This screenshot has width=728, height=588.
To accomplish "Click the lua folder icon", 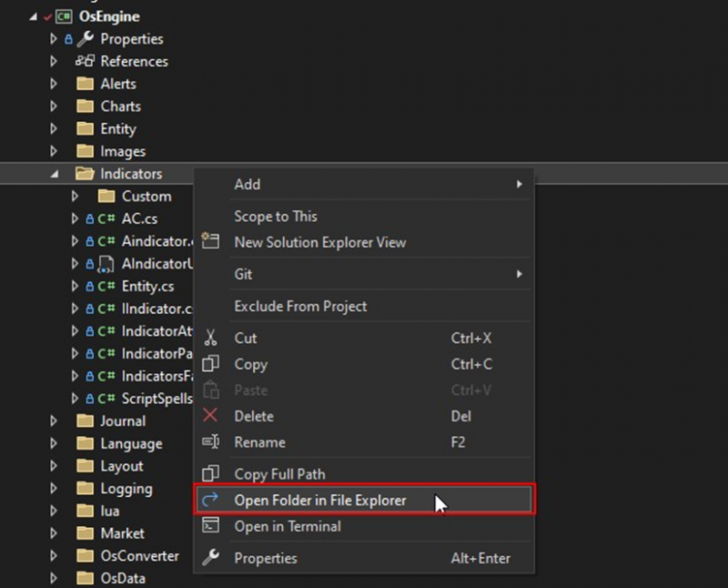I will point(85,511).
